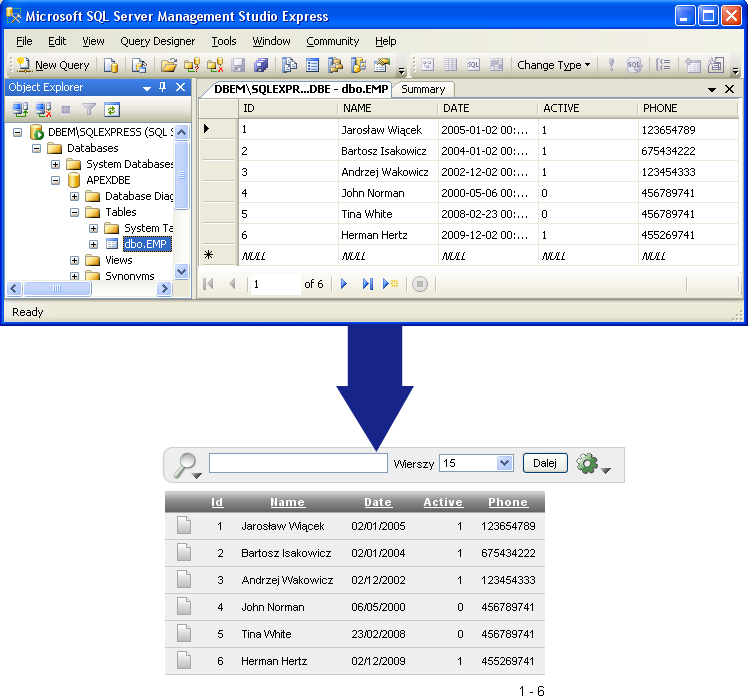Viewport: 748px width, 700px height.
Task: Click the Dalej button
Action: [545, 463]
